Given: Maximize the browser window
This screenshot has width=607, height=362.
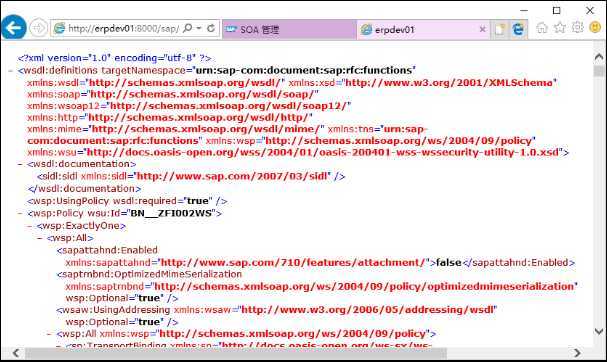Looking at the screenshot, I should click(557, 10).
